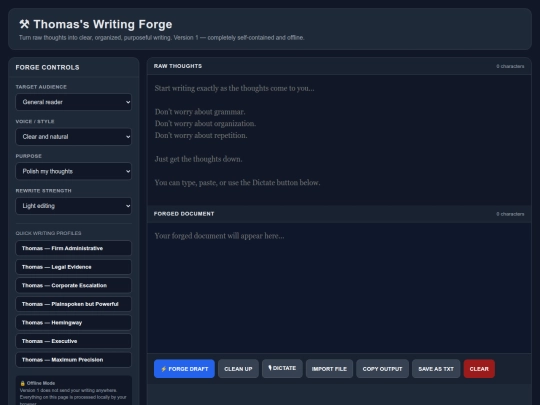Start voice input with Dictate button
This screenshot has height=405, width=540.
tap(282, 368)
